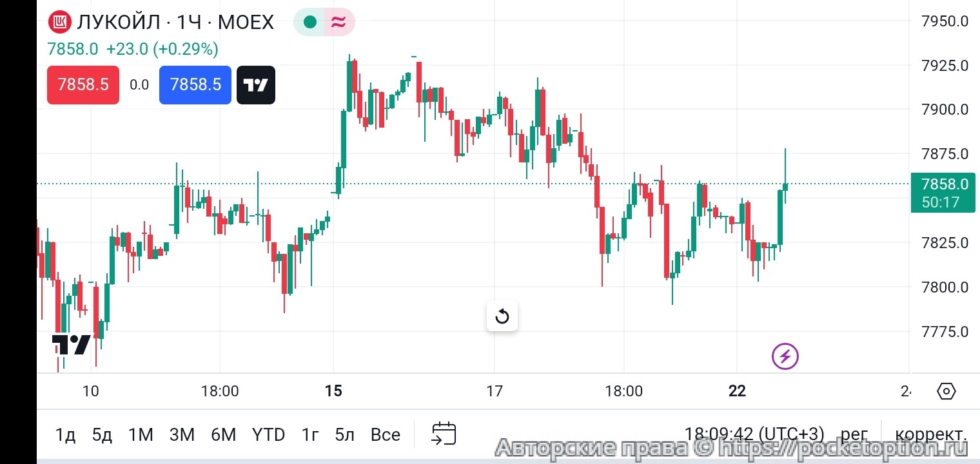The height and width of the screenshot is (464, 980).
Task: Toggle the "рег" regular session mode
Action: point(854,434)
